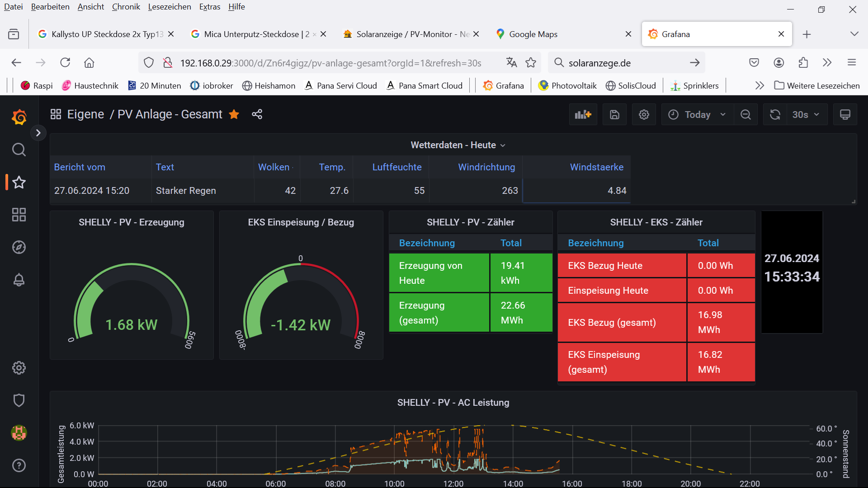This screenshot has width=868, height=488.
Task: Open Alerting bell icon in the sidebar
Action: point(19,280)
